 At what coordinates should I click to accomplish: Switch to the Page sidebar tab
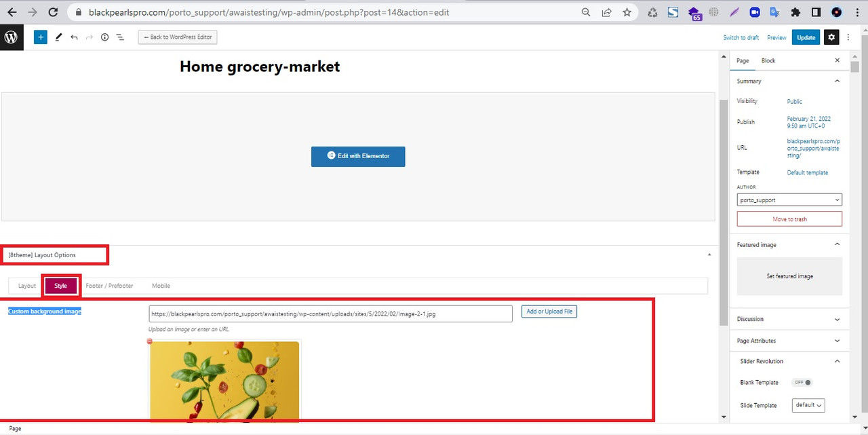click(x=743, y=60)
